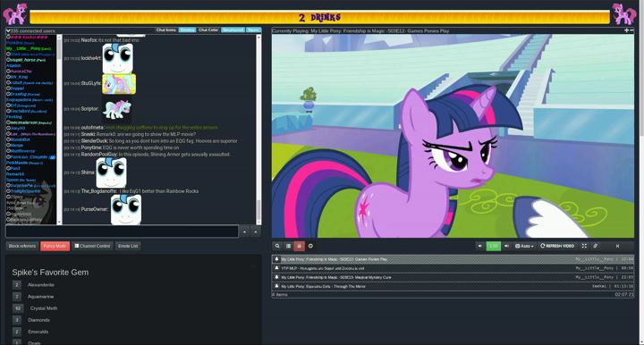Screen dimensions: 644x345
Task: Click the skip icon at far right of video controls
Action: (617, 246)
